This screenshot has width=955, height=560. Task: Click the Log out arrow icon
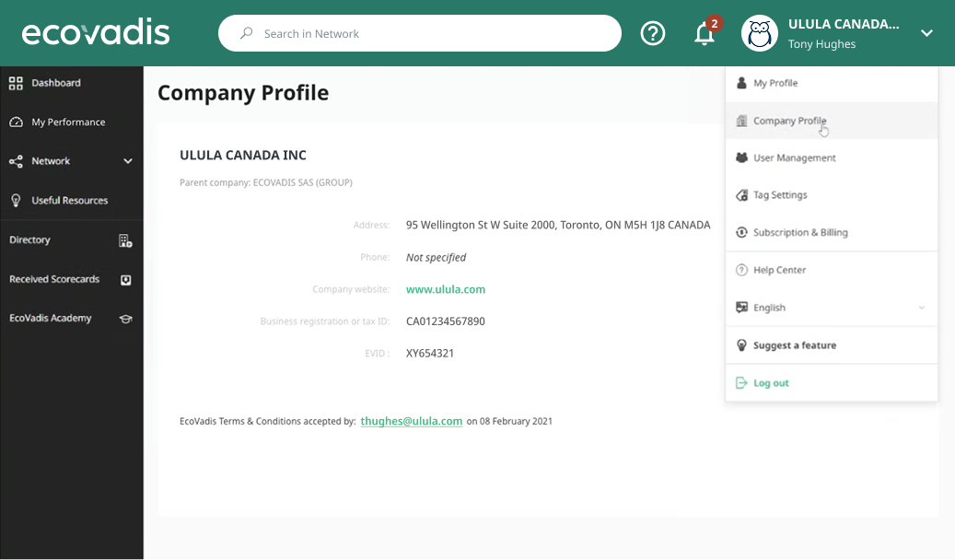pos(741,382)
